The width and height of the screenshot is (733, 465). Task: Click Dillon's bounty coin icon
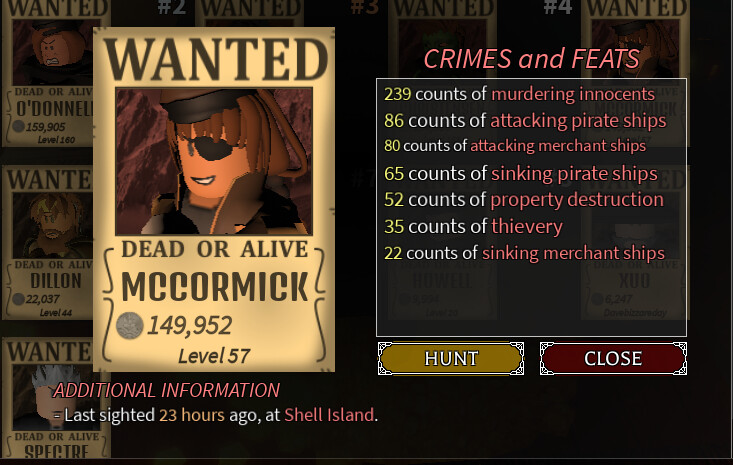[x=18, y=299]
